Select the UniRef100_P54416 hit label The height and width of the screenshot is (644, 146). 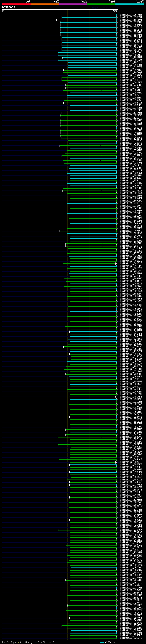point(131,103)
